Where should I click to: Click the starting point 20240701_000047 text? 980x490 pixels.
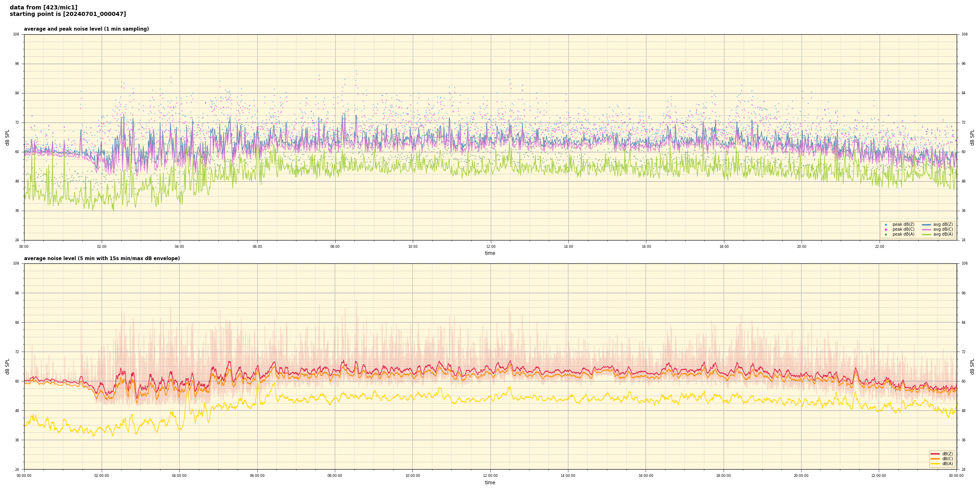(x=68, y=14)
